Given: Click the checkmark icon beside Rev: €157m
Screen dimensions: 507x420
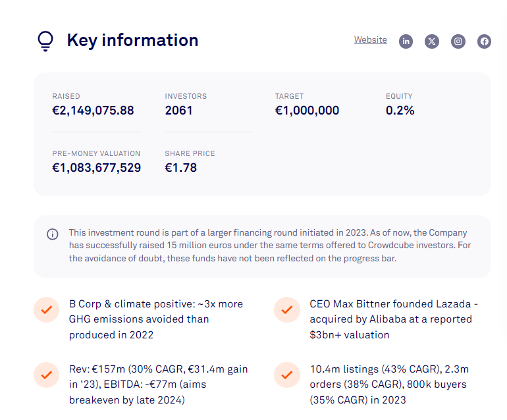Looking at the screenshot, I should click(x=46, y=375).
